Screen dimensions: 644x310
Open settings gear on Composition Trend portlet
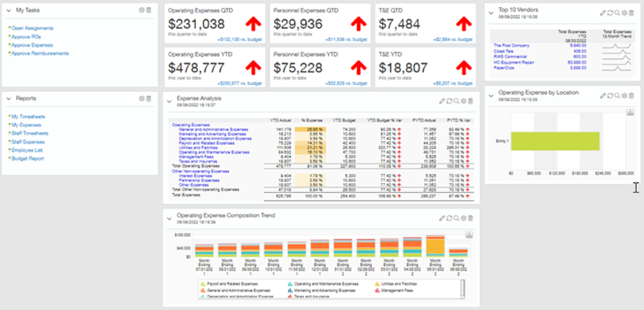click(x=464, y=218)
